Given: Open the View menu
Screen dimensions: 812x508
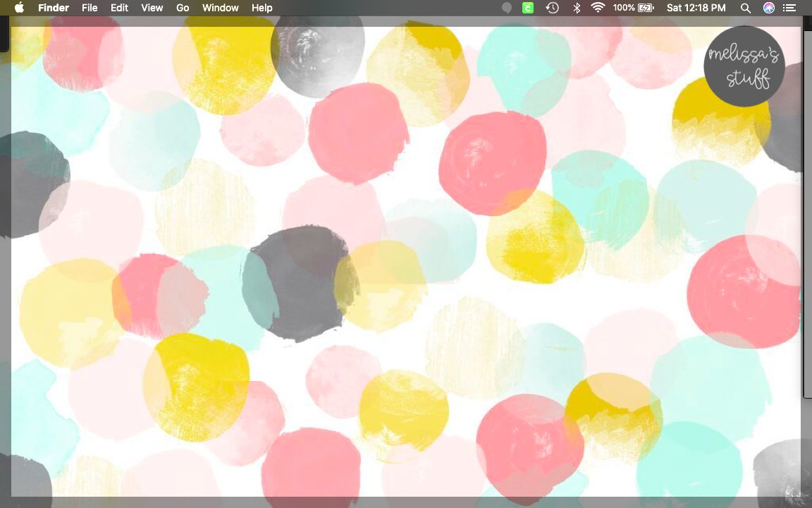Looking at the screenshot, I should point(152,8).
